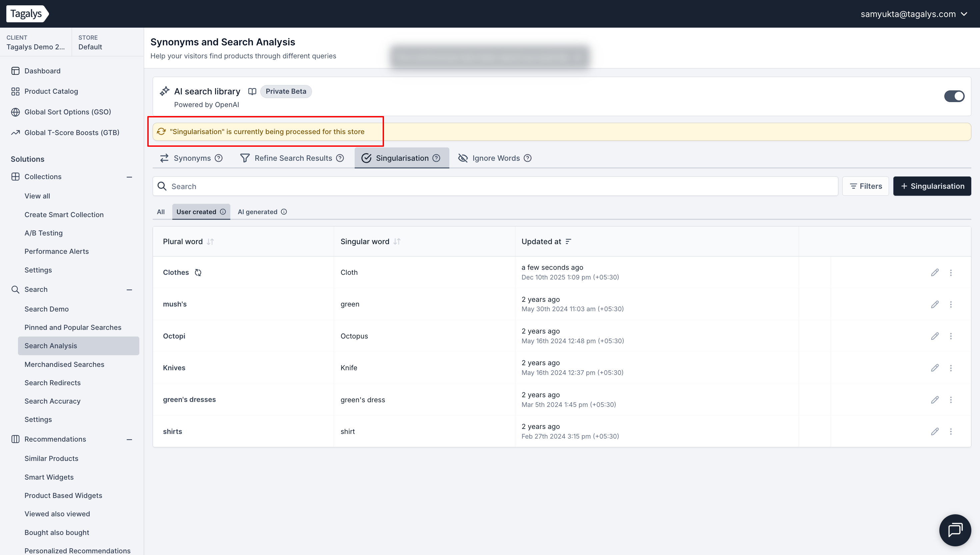Disable the AI search library toggle
The image size is (980, 555).
pos(954,96)
